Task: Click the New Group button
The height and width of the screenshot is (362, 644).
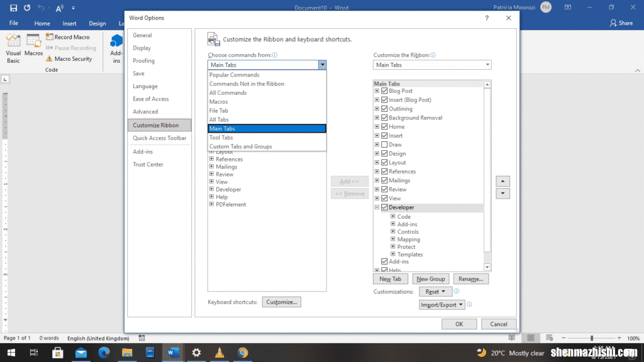Action: (x=430, y=278)
